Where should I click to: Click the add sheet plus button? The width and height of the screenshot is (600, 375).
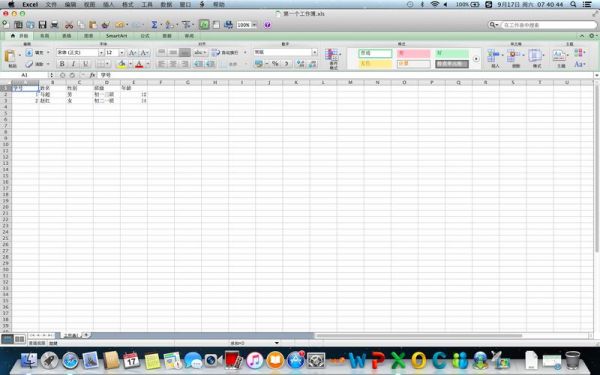[x=86, y=335]
